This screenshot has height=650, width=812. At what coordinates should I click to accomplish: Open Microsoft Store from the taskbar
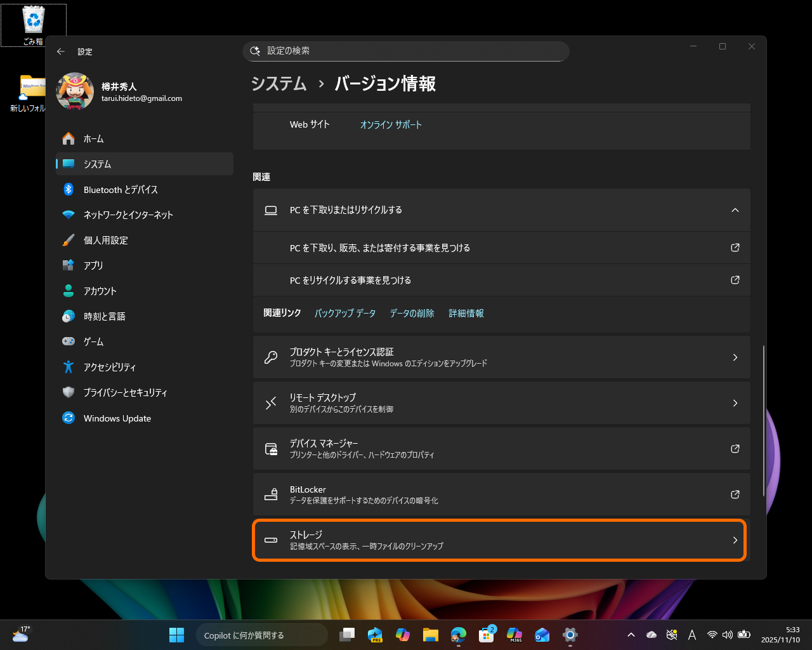click(x=487, y=635)
